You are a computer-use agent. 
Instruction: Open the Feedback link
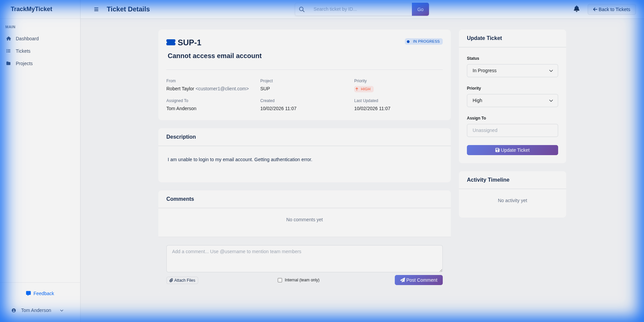coord(40,293)
